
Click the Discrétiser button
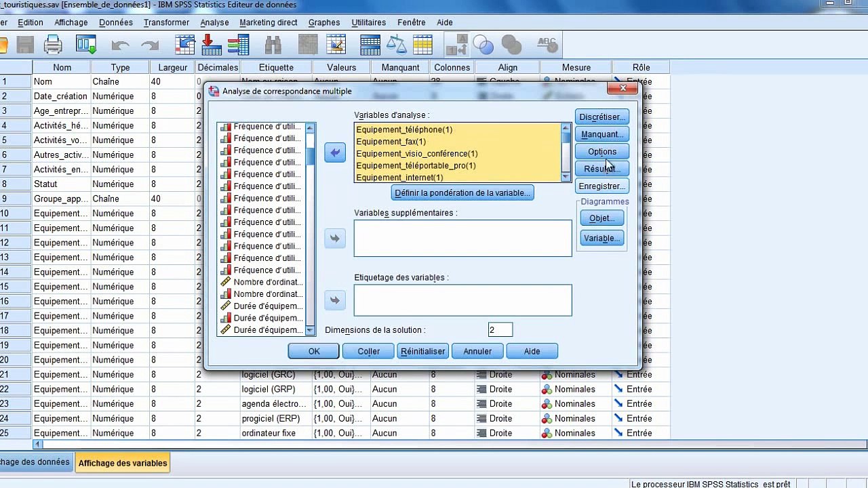pyautogui.click(x=602, y=117)
